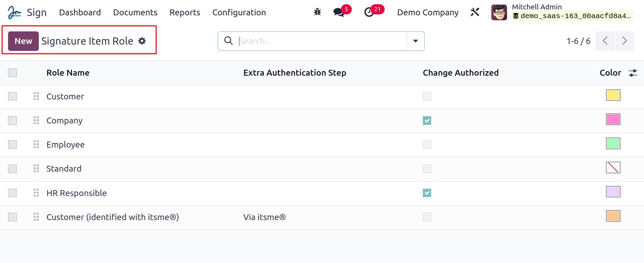Select the Customer row checkbox
This screenshot has height=263, width=644.
pyautogui.click(x=13, y=96)
